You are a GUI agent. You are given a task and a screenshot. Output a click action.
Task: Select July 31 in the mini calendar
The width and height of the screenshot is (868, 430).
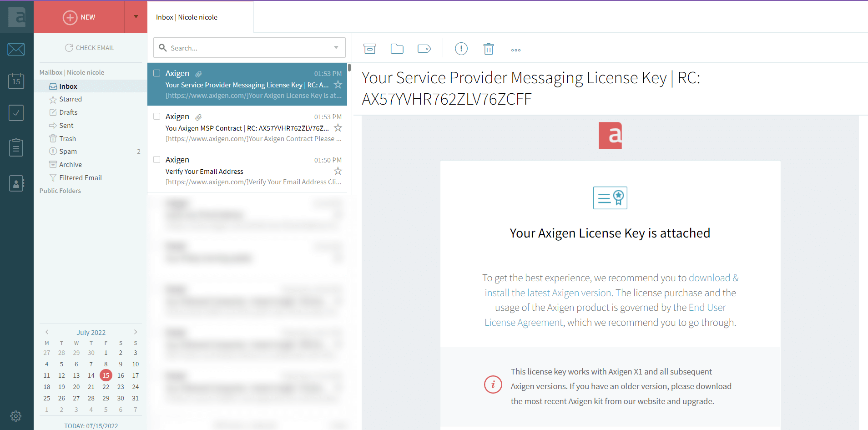click(x=136, y=398)
